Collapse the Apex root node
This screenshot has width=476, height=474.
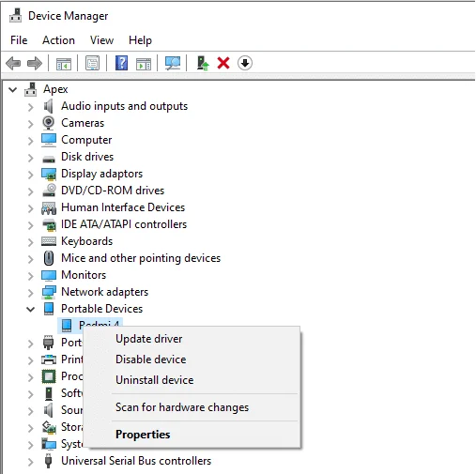pyautogui.click(x=12, y=90)
